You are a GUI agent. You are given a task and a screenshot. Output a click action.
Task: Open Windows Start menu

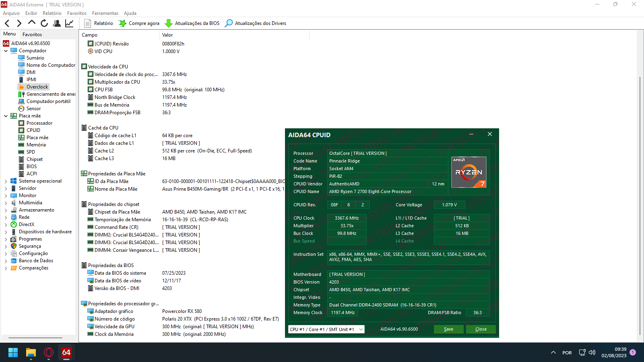coord(13,352)
